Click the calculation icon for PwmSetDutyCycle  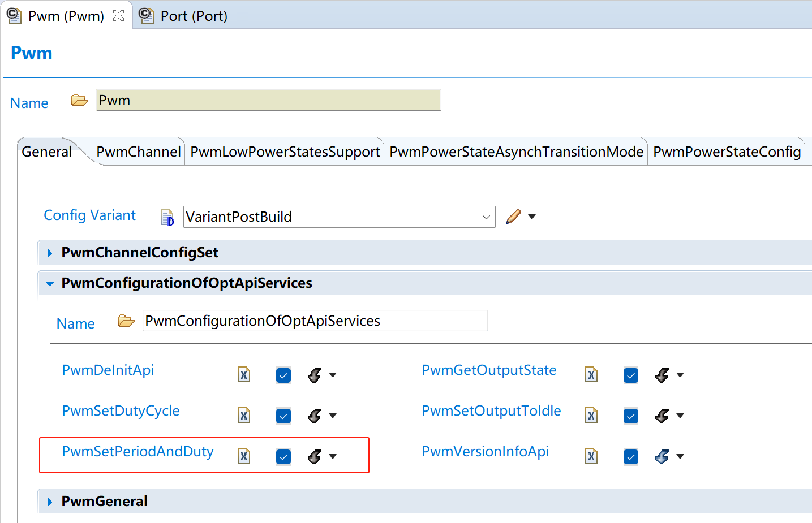pos(315,416)
